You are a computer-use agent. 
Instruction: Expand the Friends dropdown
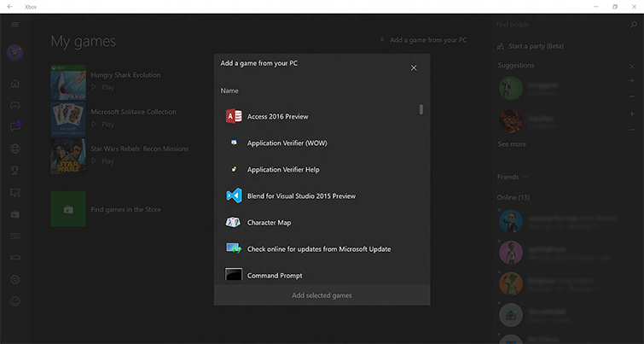(x=513, y=177)
